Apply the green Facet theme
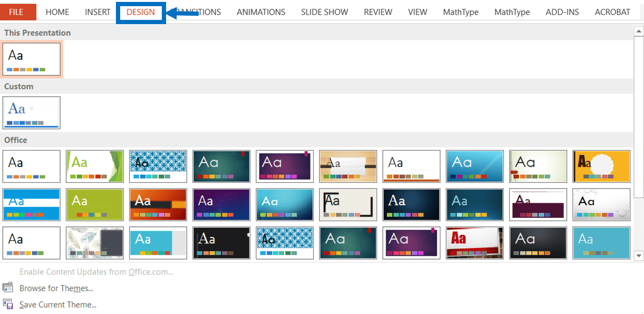The width and height of the screenshot is (644, 314). (x=95, y=166)
